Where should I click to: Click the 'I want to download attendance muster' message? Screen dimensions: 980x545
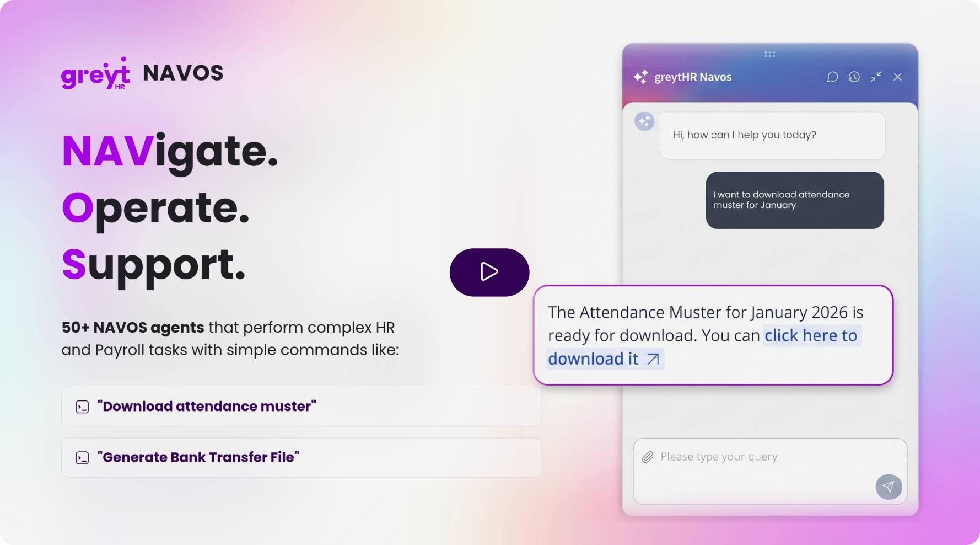pos(795,200)
